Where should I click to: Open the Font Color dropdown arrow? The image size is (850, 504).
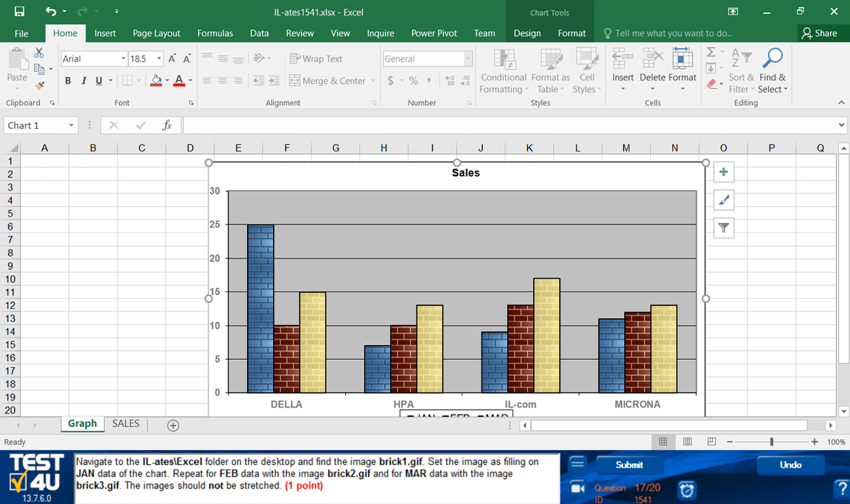click(190, 80)
